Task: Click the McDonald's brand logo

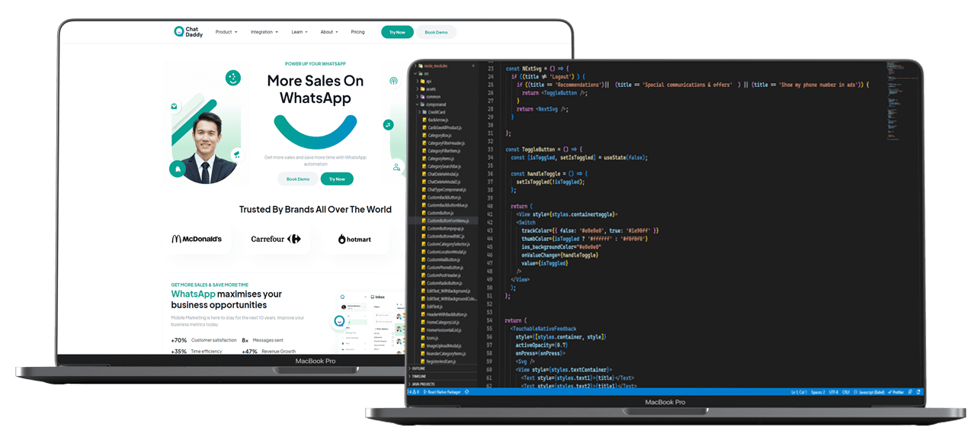Action: [x=197, y=239]
